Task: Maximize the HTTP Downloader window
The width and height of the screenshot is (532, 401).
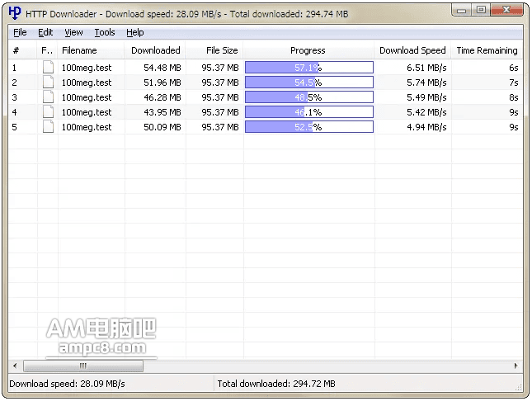Action: (x=481, y=10)
